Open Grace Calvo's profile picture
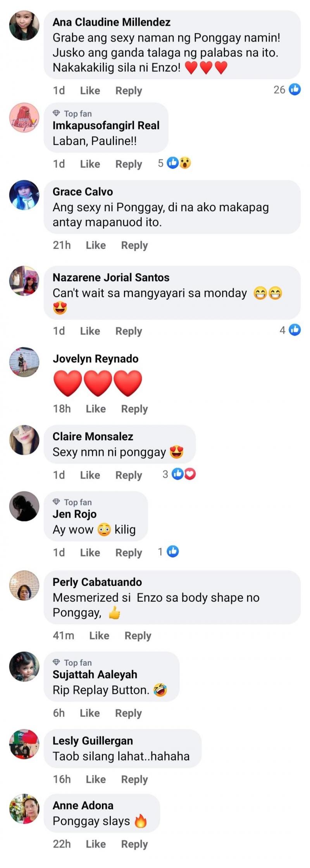Screen dimensions: 310x868 (24, 195)
